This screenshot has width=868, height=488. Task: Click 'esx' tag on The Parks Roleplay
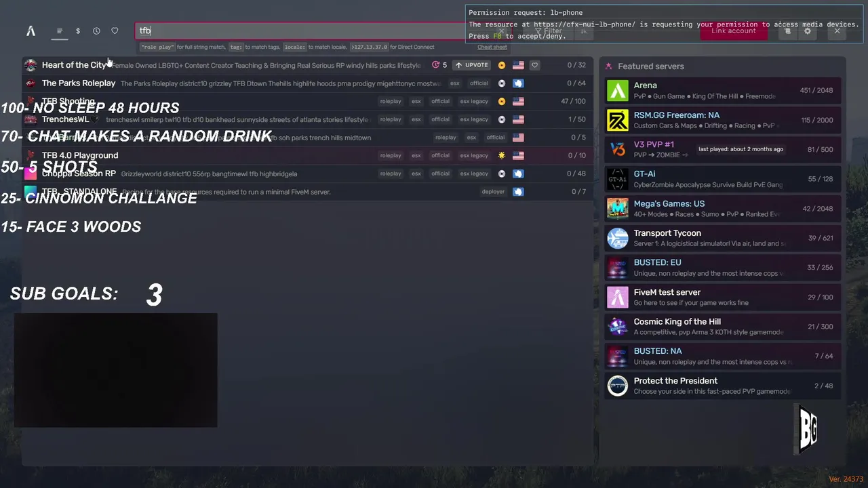coord(454,83)
